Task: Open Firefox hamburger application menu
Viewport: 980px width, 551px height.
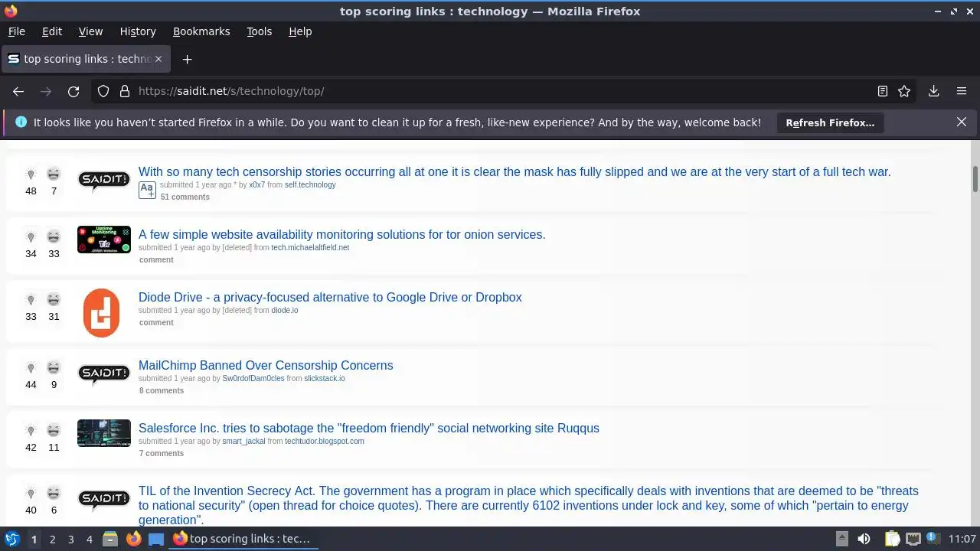Action: (962, 91)
